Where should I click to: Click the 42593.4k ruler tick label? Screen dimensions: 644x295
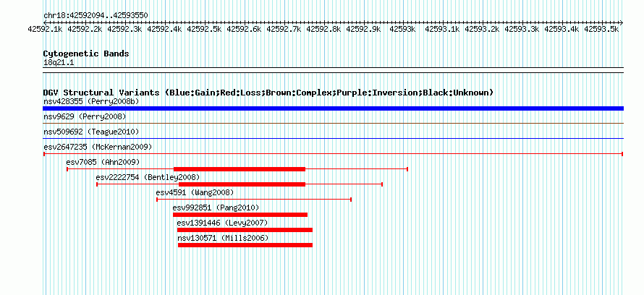click(x=562, y=29)
